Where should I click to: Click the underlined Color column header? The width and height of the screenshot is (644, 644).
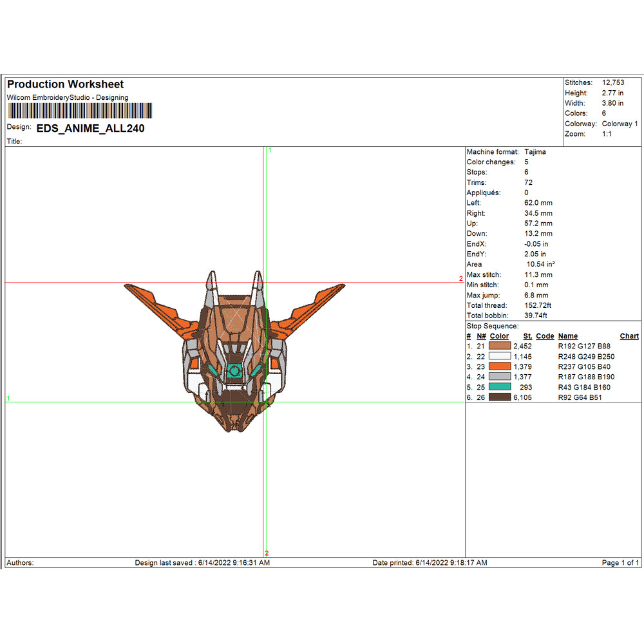[x=499, y=336]
